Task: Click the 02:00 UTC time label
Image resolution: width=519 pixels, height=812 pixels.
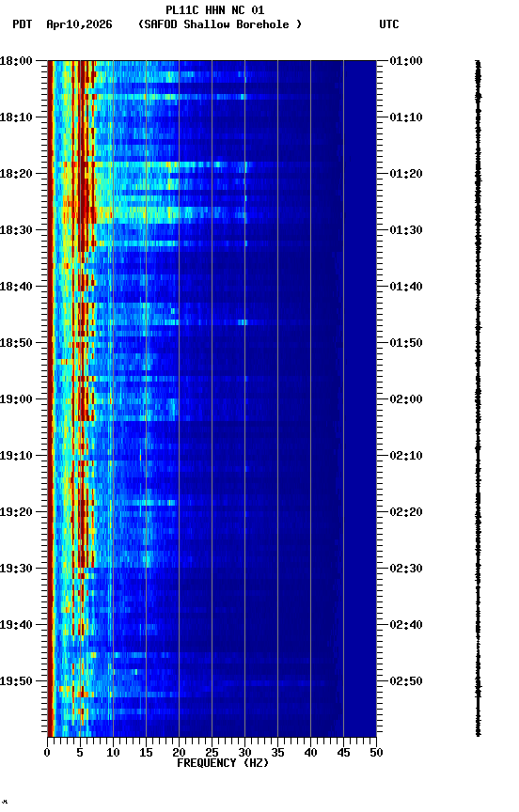Action: coord(406,399)
